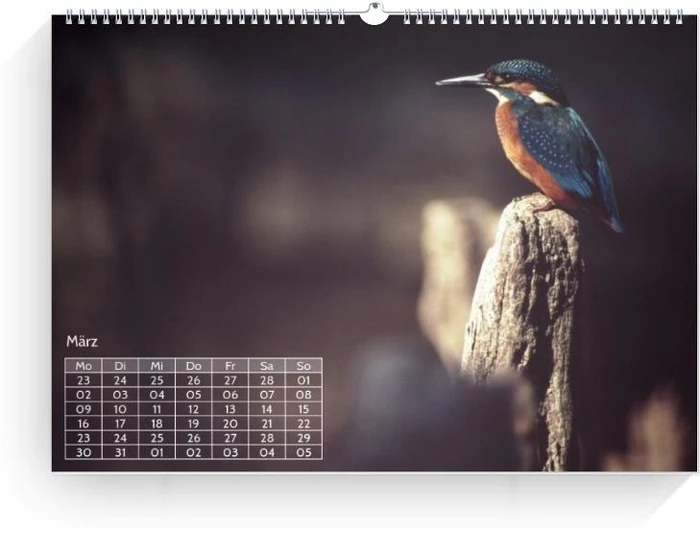Click date 31 in the last row
Image resolution: width=700 pixels, height=535 pixels.
pos(120,452)
